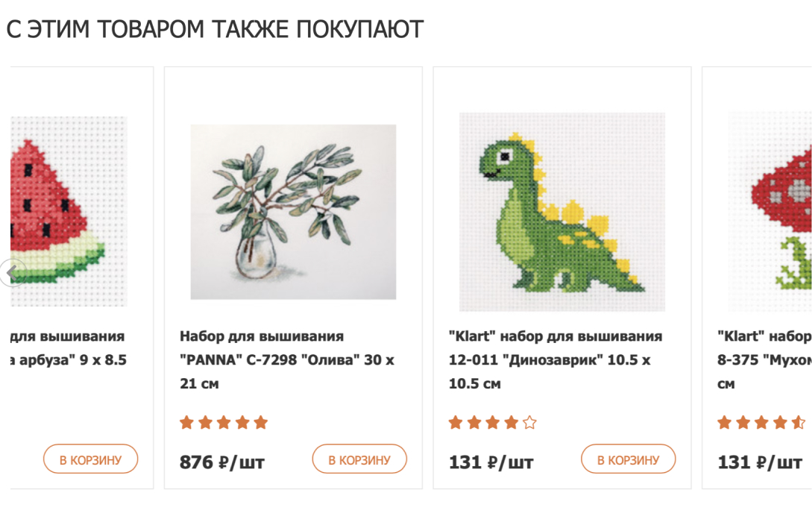This screenshot has height=522, width=812.
Task: Click the 876 ₽/шт price
Action: click(x=222, y=462)
